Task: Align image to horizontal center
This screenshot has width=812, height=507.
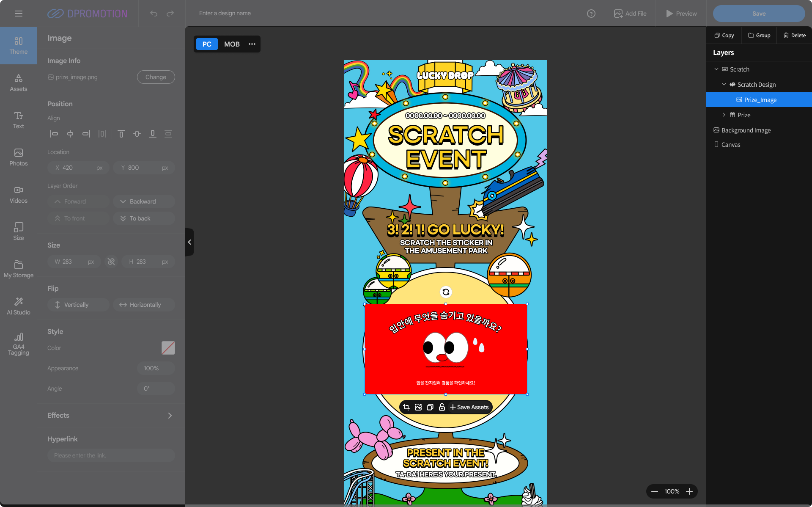Action: pos(70,134)
